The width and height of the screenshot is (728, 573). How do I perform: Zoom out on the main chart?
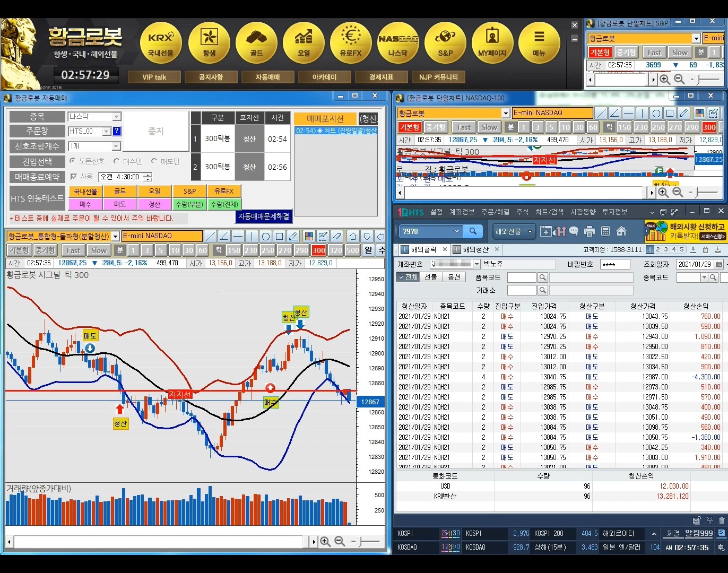point(340,541)
